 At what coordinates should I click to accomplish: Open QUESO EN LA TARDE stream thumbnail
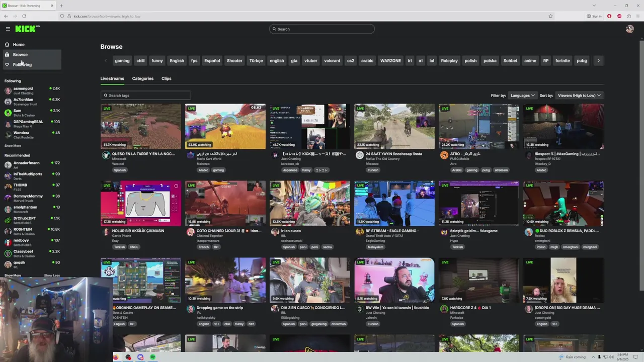(x=140, y=126)
